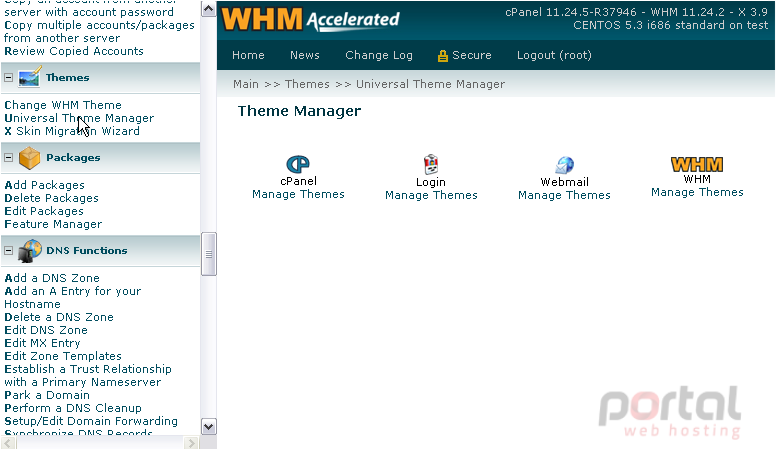This screenshot has width=776, height=450.
Task: Click the sidebar vertical scrollbar thumb
Action: 209,254
